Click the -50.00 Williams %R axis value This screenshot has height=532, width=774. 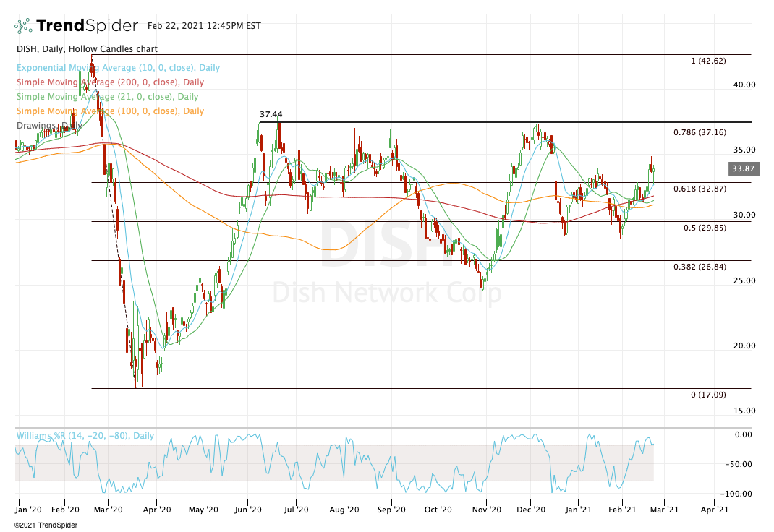coord(739,464)
